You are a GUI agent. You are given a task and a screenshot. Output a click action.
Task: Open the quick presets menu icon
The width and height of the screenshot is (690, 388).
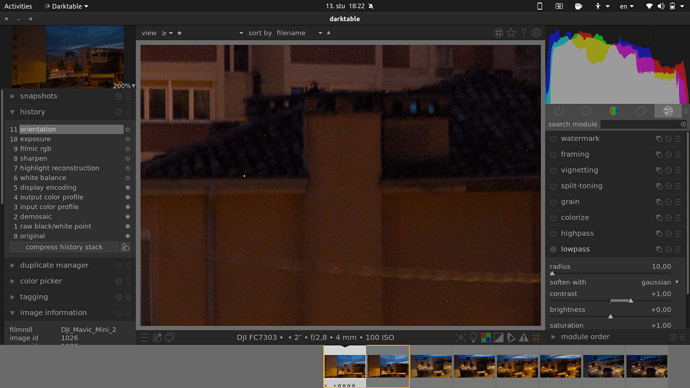click(145, 337)
